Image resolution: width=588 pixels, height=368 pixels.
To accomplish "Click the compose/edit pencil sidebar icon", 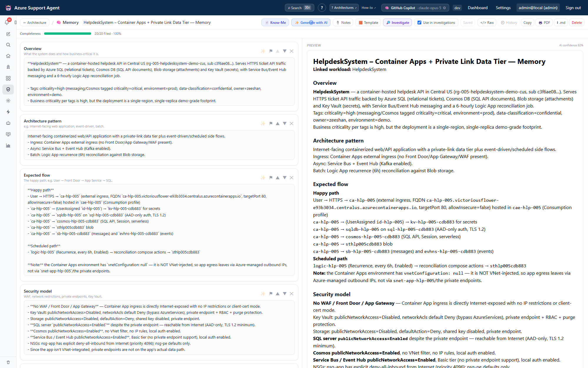I will (x=8, y=34).
